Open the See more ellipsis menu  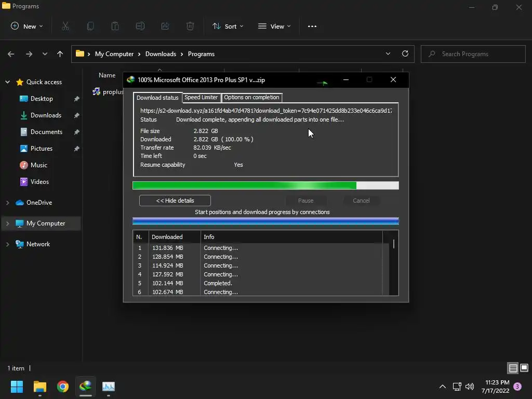pyautogui.click(x=312, y=26)
